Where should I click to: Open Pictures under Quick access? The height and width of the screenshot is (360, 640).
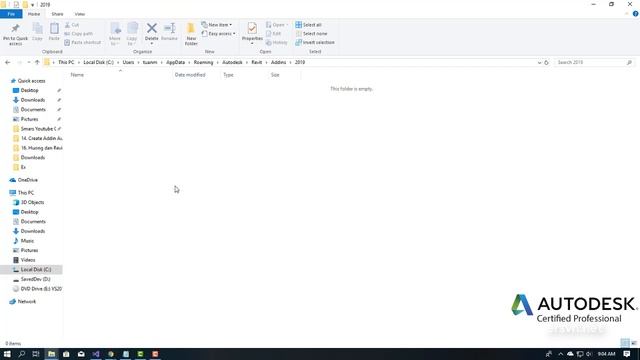29,119
